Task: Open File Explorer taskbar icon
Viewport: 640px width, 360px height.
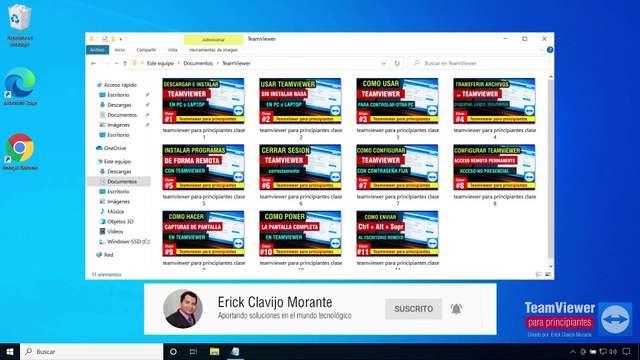Action: pos(214,351)
